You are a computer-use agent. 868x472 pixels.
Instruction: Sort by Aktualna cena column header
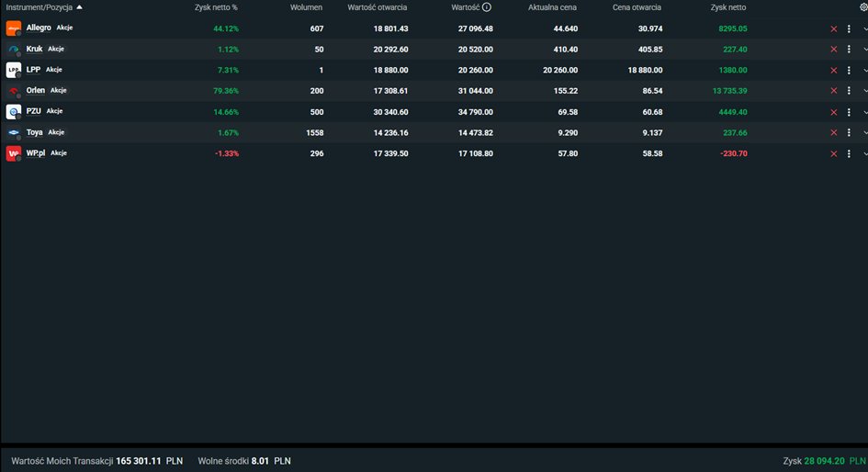coord(552,7)
